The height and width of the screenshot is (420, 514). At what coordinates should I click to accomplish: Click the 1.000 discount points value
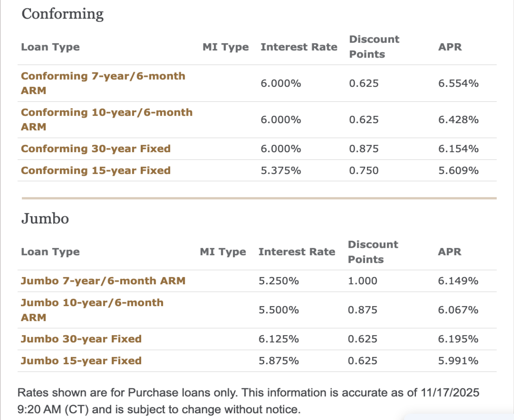362,281
